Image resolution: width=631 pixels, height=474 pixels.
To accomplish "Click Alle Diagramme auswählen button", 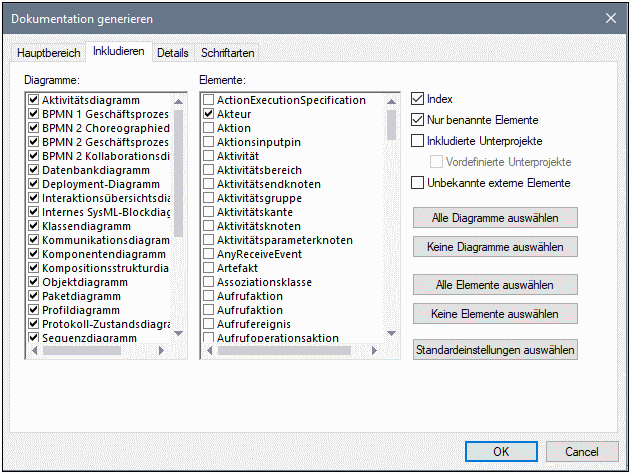I will [x=495, y=217].
